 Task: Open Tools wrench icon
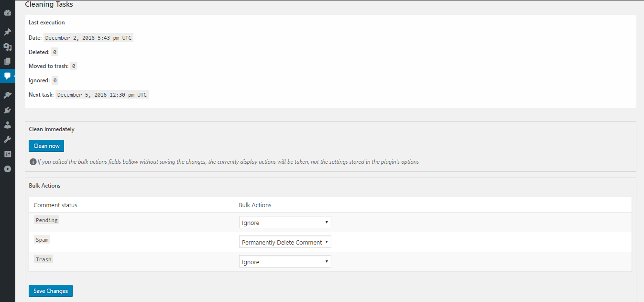pyautogui.click(x=7, y=139)
